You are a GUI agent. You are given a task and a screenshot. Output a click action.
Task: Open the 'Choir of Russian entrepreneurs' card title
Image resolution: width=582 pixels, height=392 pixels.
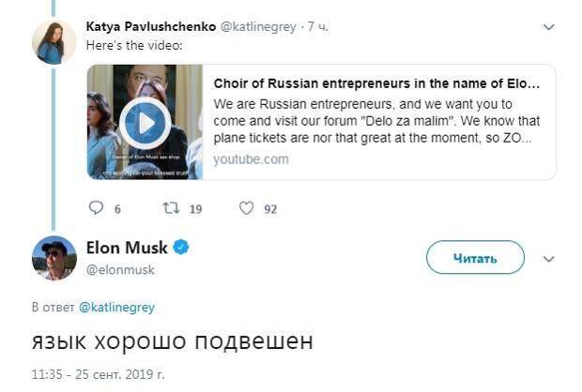click(376, 83)
